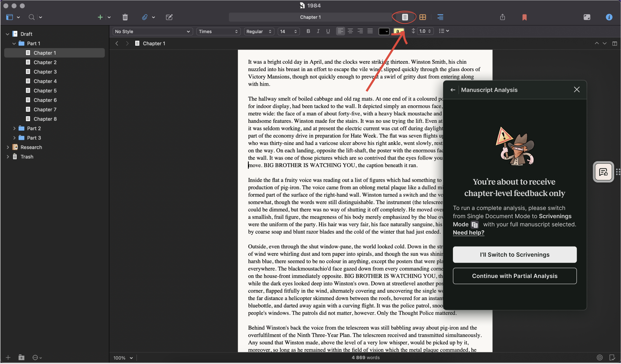
Task: Select the Document view mode icon
Action: coord(405,17)
